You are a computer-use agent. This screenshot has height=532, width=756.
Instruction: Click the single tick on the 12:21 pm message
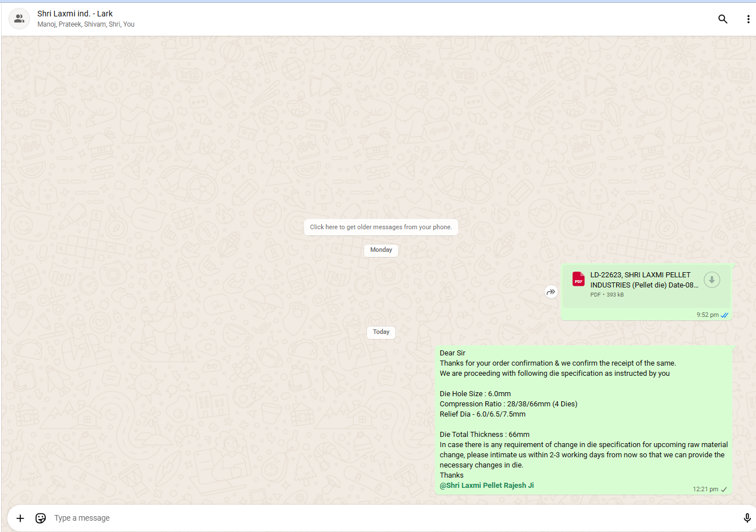click(724, 490)
